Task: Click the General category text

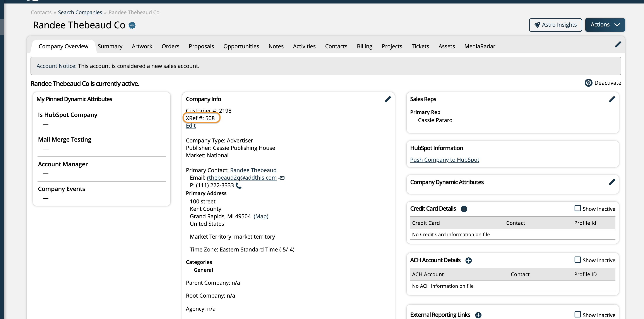Action: 203,270
